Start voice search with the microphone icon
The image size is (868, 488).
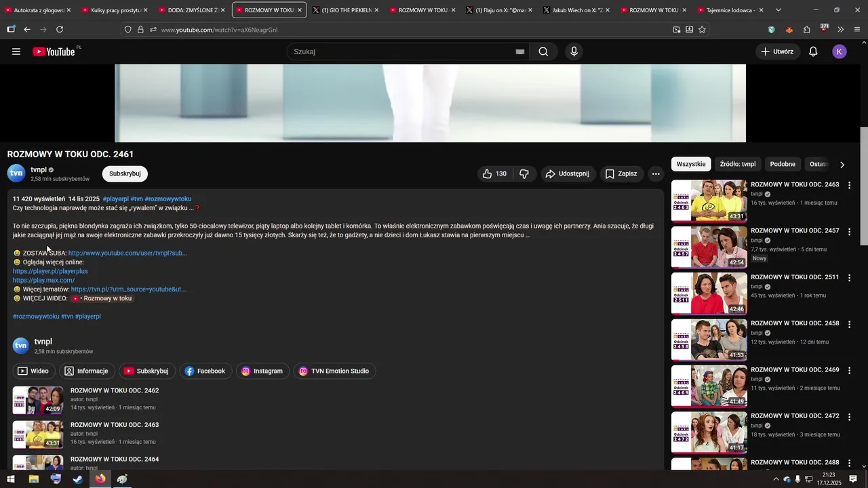click(574, 52)
